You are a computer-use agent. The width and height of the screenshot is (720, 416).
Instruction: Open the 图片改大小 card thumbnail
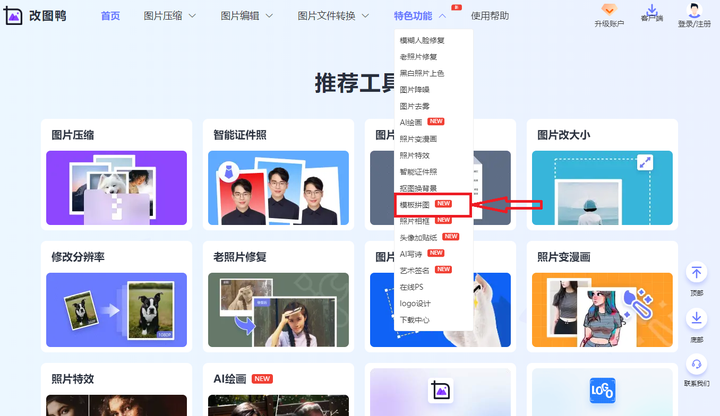click(602, 188)
